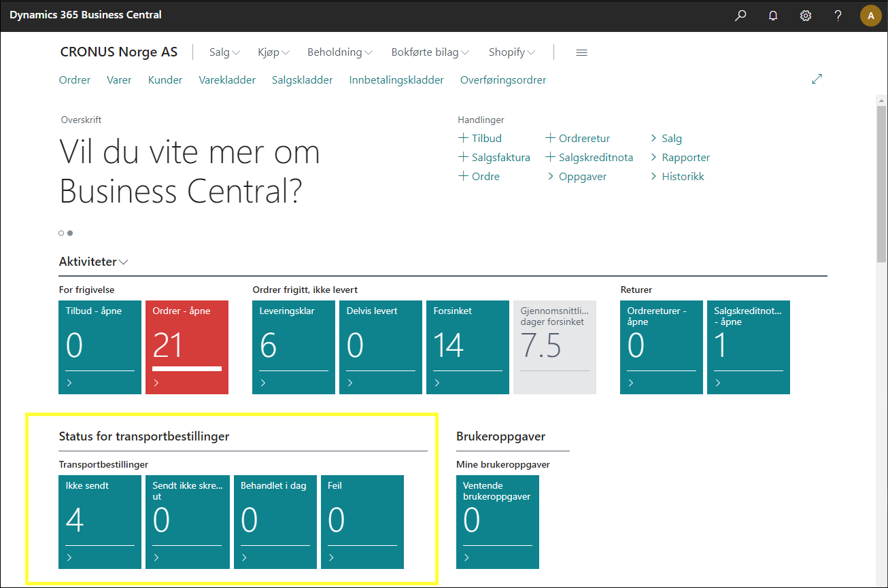This screenshot has height=588, width=888.
Task: Click the CRONUS Norge AS company name
Action: click(119, 52)
